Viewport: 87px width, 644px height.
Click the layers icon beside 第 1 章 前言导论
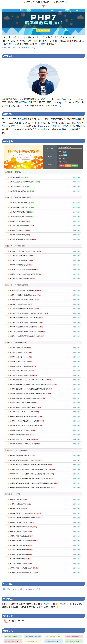tap(6, 172)
